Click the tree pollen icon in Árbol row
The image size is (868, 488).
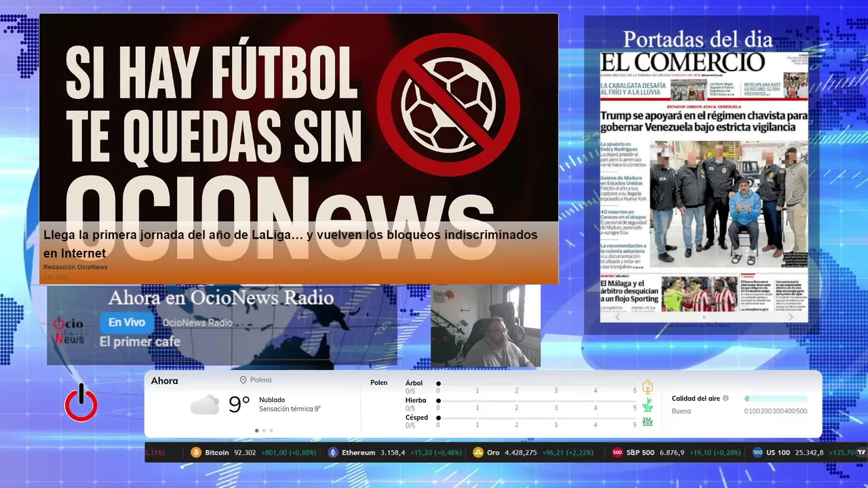647,387
